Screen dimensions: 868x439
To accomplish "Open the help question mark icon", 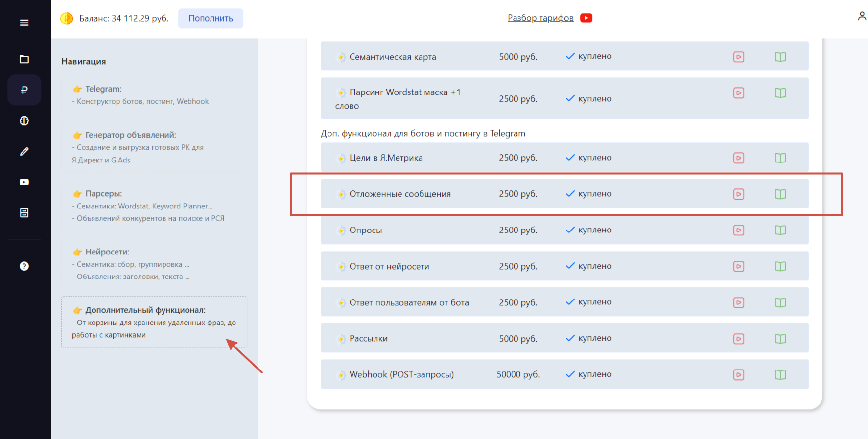I will click(x=24, y=266).
